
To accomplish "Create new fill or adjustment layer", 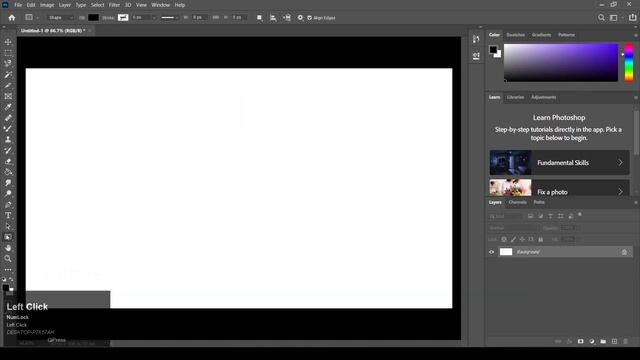I will point(592,341).
